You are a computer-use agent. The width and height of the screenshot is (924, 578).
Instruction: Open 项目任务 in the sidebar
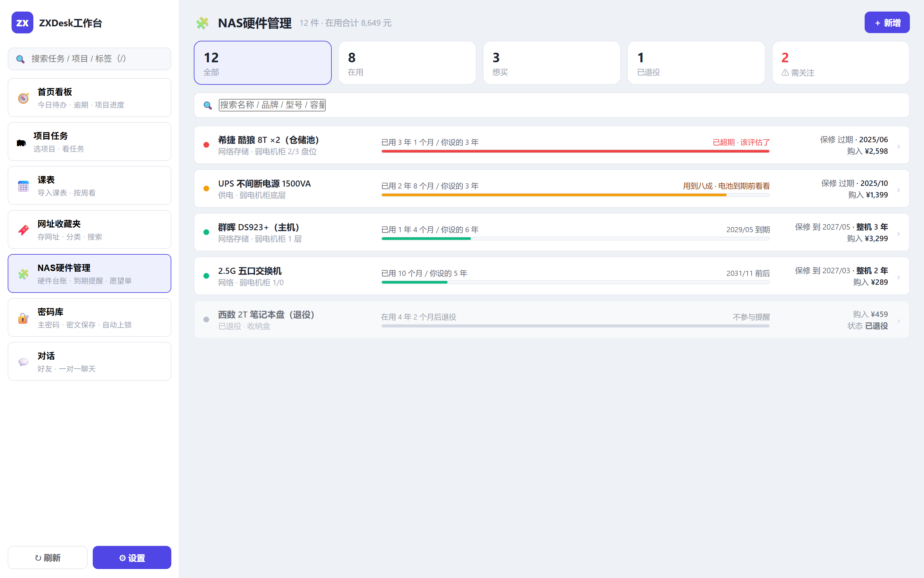pyautogui.click(x=89, y=141)
